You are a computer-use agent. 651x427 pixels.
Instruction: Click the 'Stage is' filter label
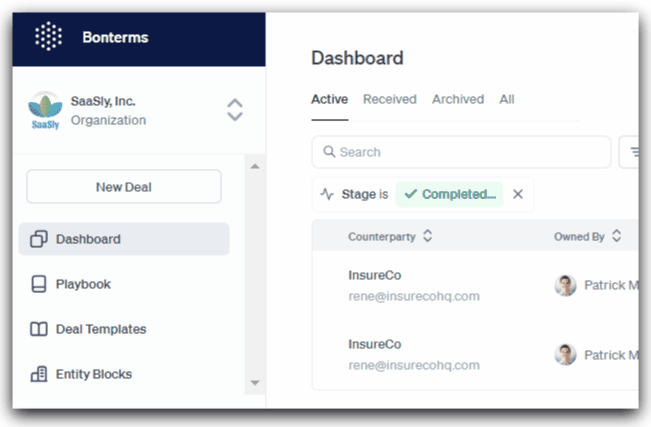click(x=365, y=194)
